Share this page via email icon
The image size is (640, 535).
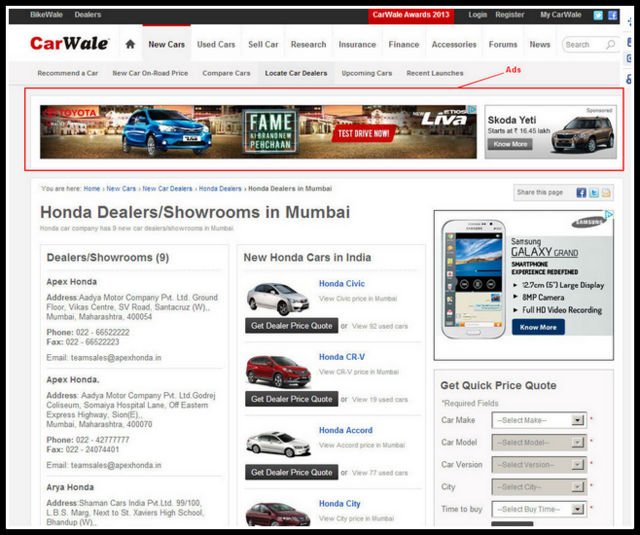point(606,193)
